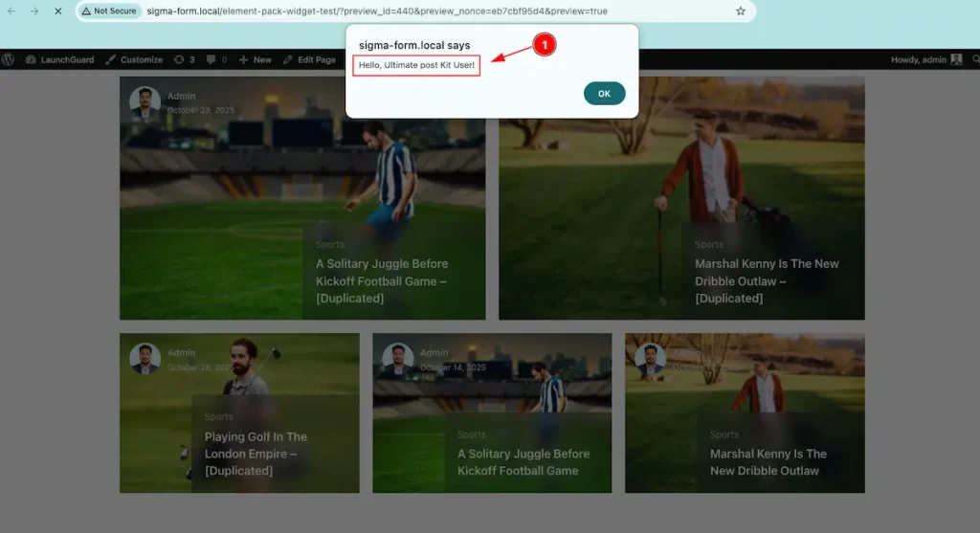Viewport: 980px width, 533px height.
Task: Open Customize from the admin bar
Action: [x=134, y=59]
